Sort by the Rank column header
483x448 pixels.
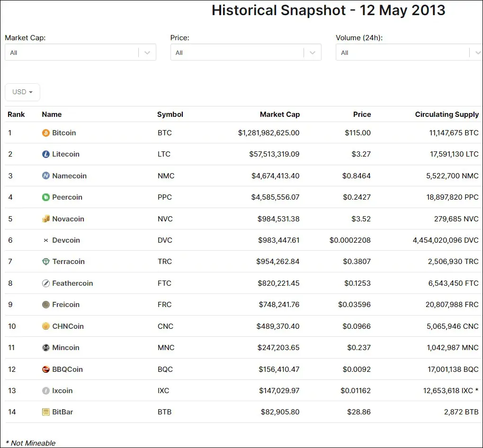pyautogui.click(x=16, y=114)
